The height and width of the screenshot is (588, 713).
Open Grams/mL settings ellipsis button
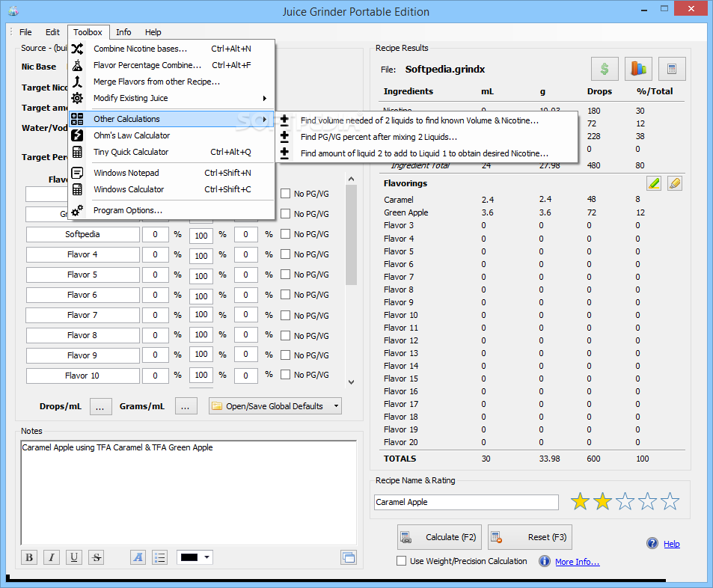click(x=186, y=406)
